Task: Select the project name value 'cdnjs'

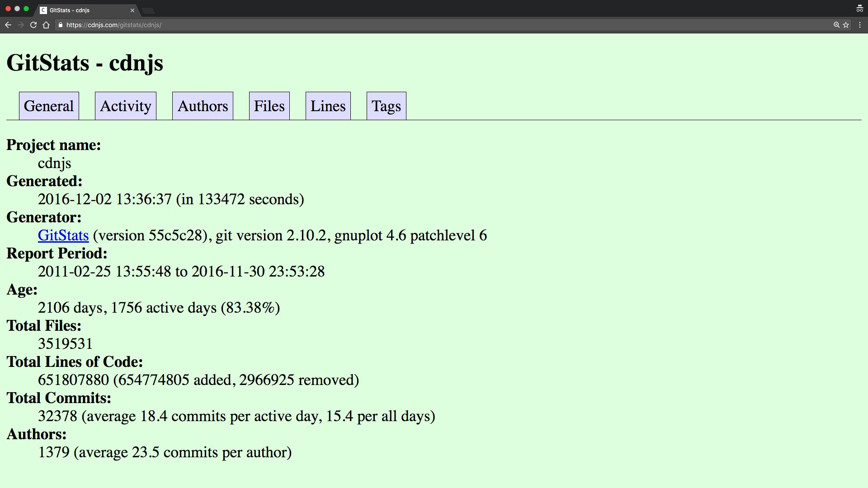Action: 55,163
